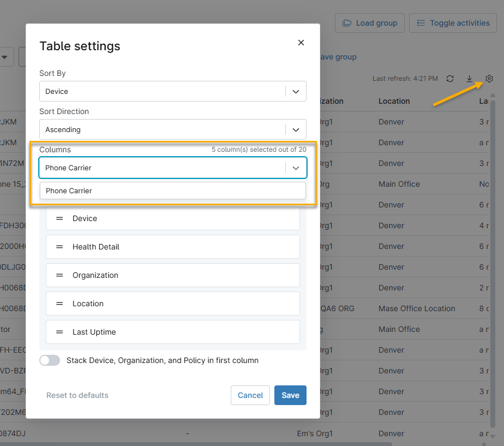Grab the drag handle for Device column
The image size is (504, 446).
(x=60, y=218)
